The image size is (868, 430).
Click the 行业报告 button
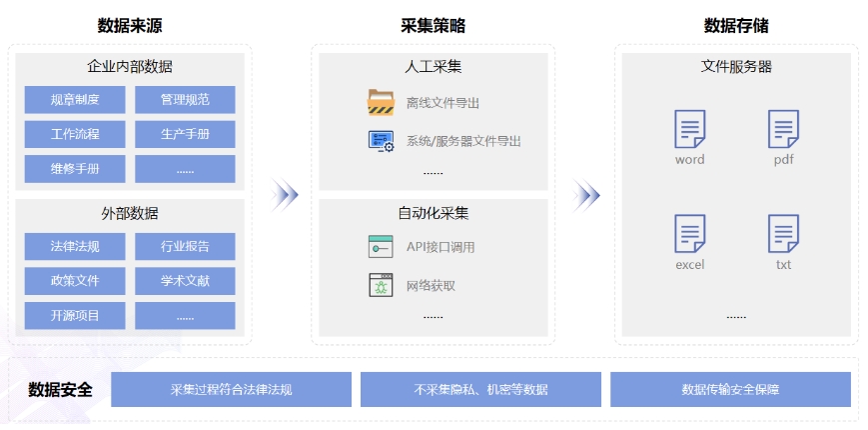coord(185,246)
